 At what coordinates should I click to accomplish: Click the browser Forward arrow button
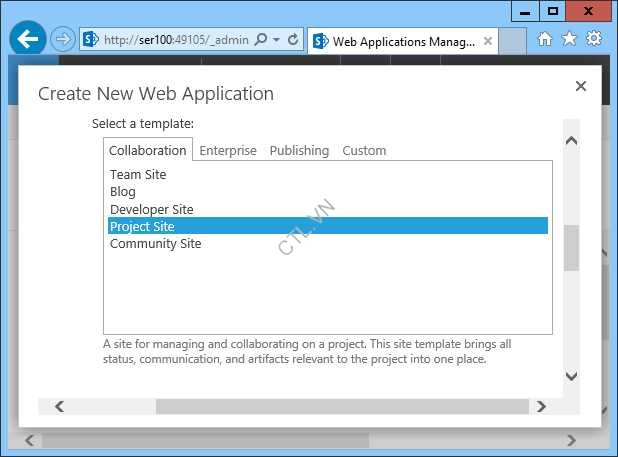63,39
